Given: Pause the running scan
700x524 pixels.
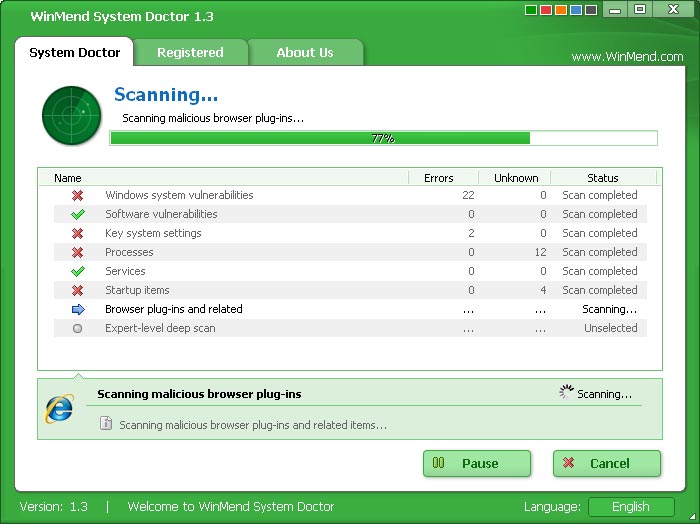Looking at the screenshot, I should (477, 463).
